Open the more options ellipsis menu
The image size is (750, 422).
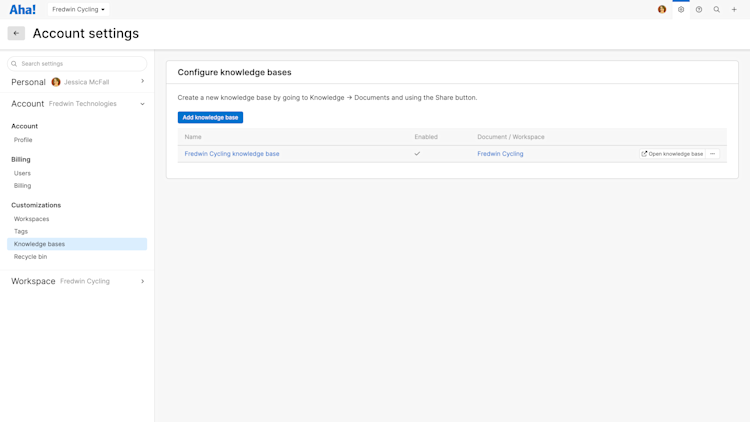(713, 154)
